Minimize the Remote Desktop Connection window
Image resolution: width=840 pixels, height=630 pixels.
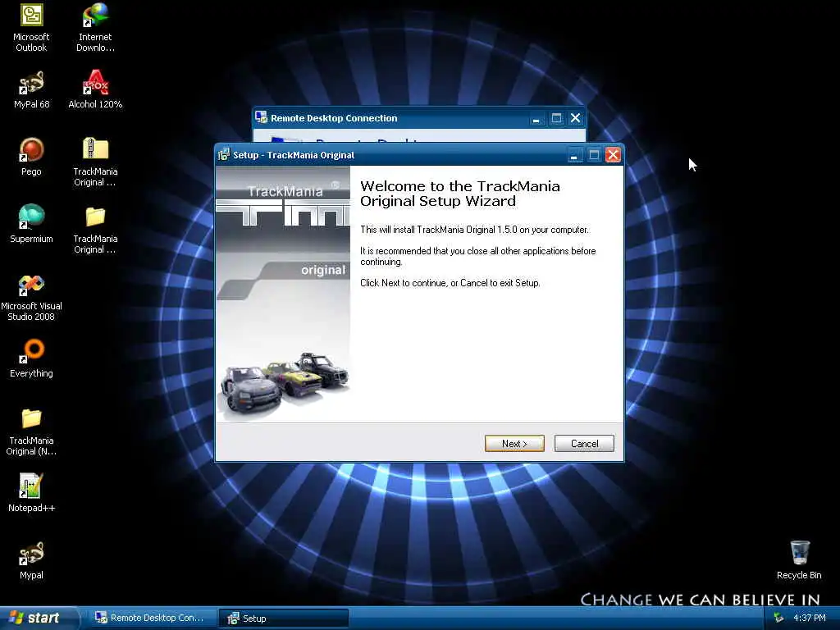point(536,118)
